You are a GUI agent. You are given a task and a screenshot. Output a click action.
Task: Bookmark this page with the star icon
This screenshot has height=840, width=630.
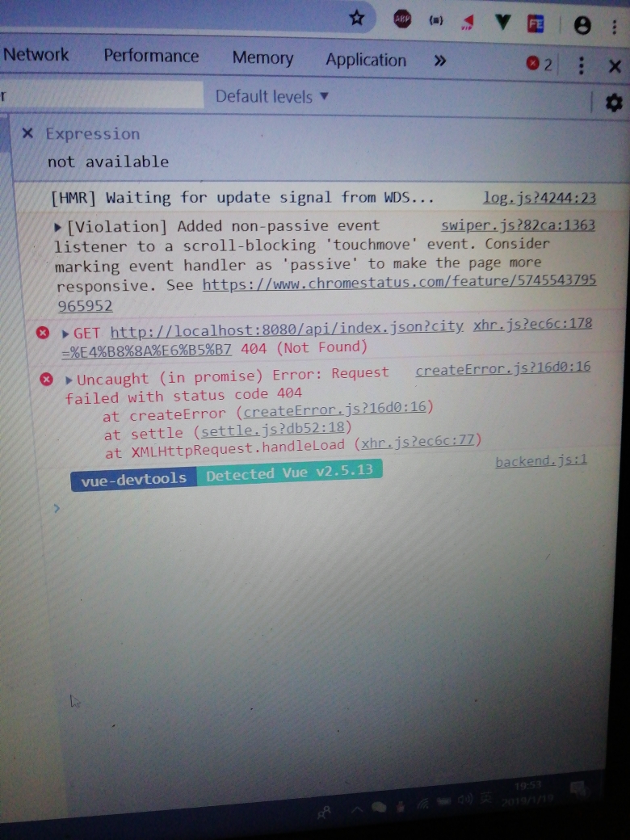pos(357,18)
